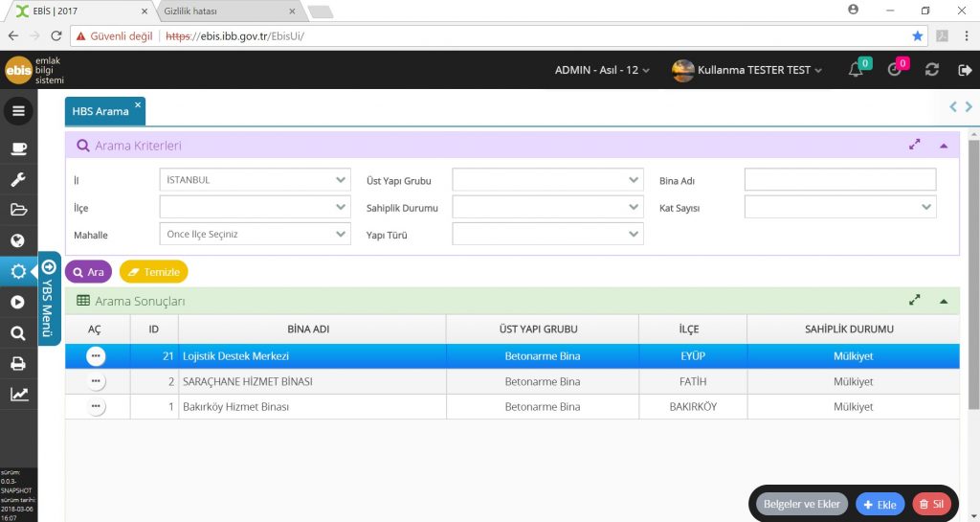Click the Temizle clear button
This screenshot has height=522, width=980.
tap(154, 272)
